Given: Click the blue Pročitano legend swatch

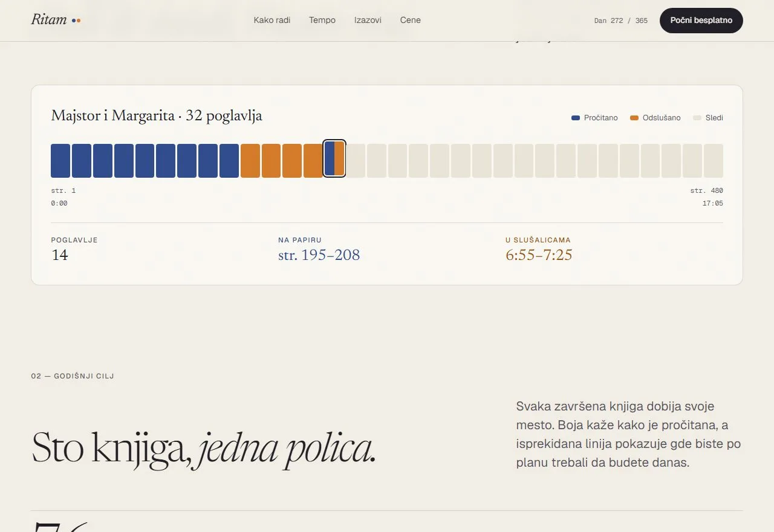Looking at the screenshot, I should point(576,118).
